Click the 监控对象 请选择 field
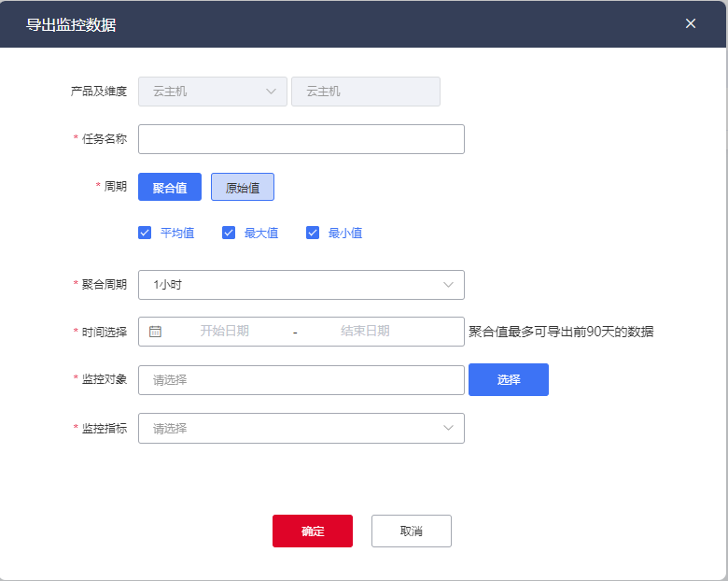 [x=301, y=380]
